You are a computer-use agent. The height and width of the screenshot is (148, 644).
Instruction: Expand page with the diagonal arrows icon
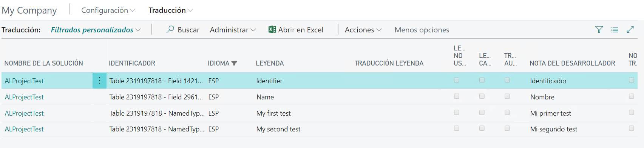(630, 29)
